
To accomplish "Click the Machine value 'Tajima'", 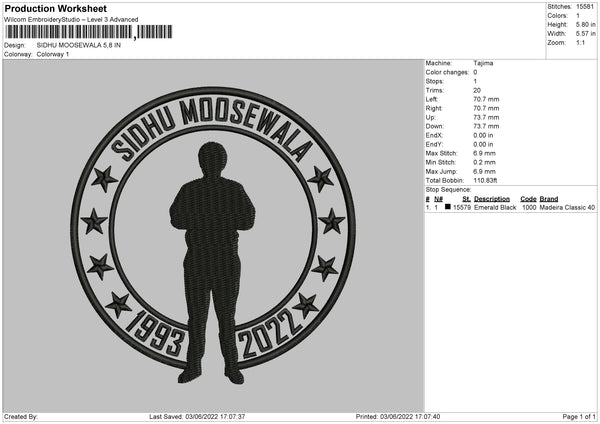I will [483, 63].
